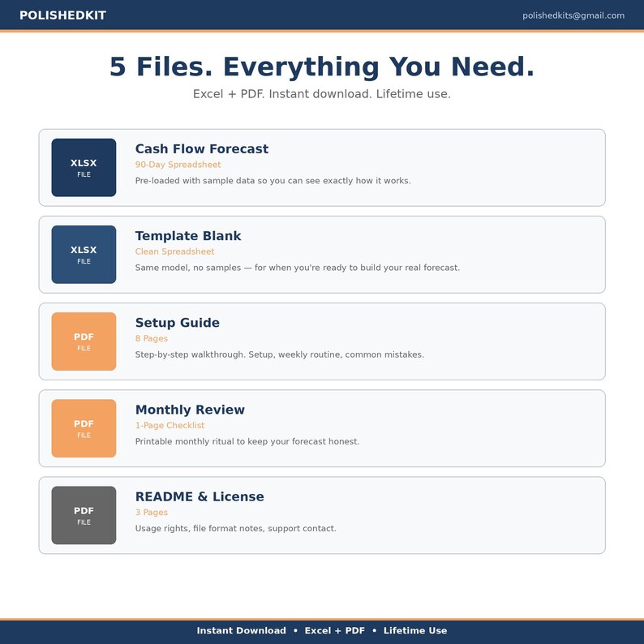644x644 pixels.
Task: Click the gray PDF icon for README & License
Action: 84,516
